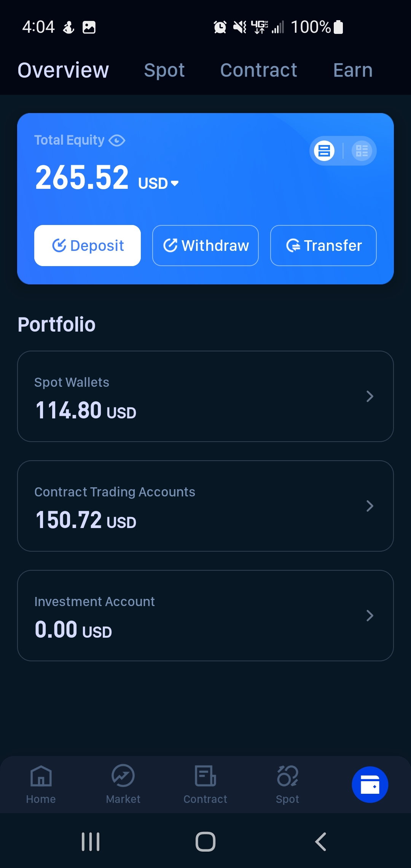Expand Spot Wallets chevron
Screen dimensions: 411x868
(x=370, y=396)
